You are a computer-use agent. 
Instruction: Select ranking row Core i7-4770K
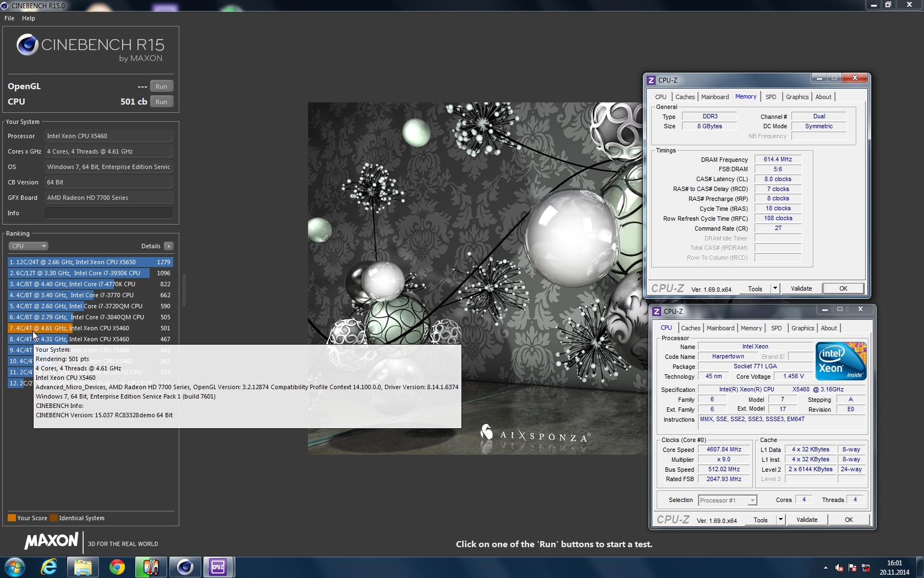pyautogui.click(x=90, y=284)
